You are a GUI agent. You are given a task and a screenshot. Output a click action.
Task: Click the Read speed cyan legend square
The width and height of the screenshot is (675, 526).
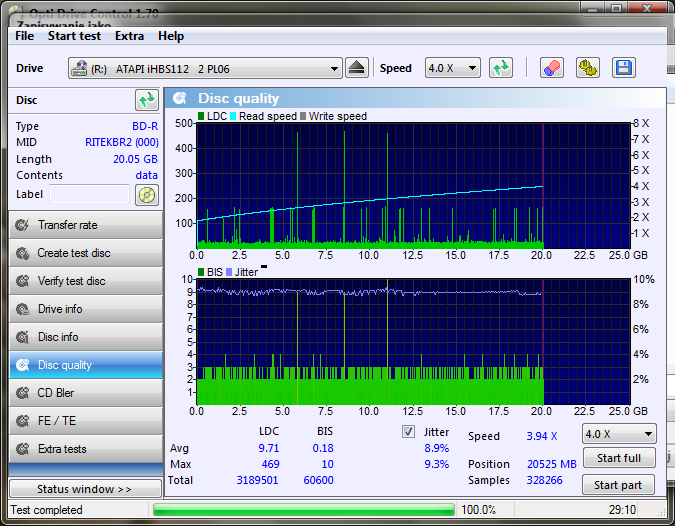(x=233, y=116)
